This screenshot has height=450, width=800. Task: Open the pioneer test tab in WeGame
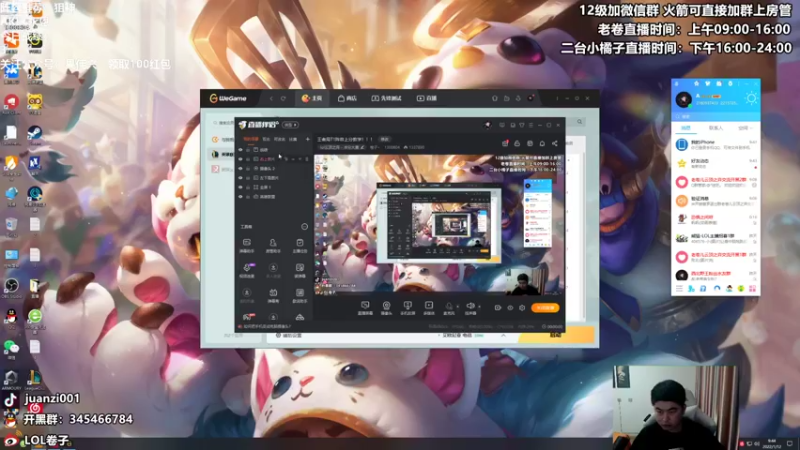386,98
